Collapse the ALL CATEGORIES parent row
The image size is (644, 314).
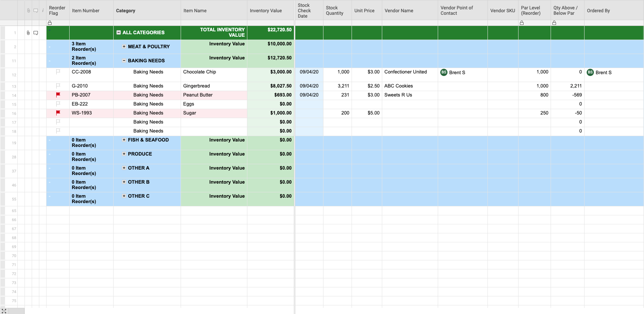point(119,32)
